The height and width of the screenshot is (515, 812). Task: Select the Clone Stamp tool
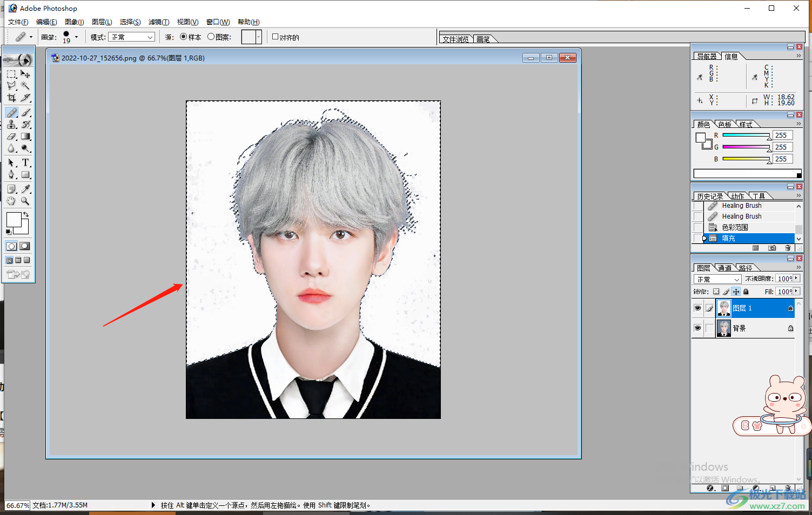pos(11,124)
